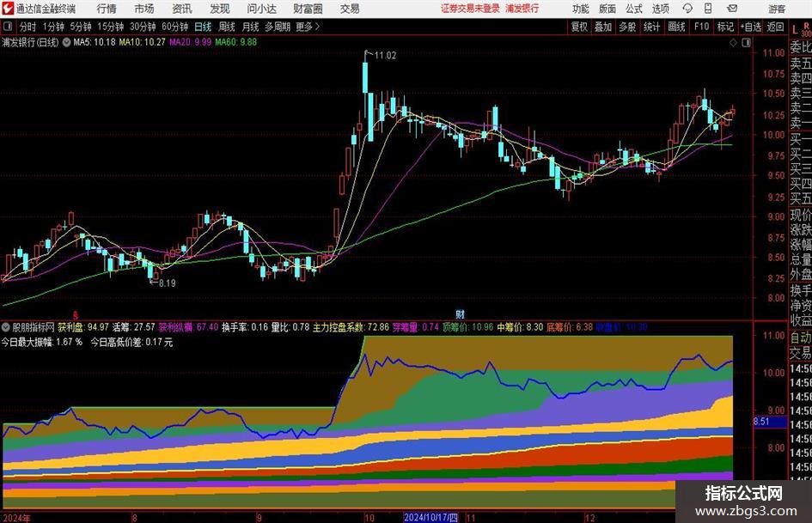Viewport: 812px width, 523px height.
Task: Click the 浦发银行 stock name in the title bar
Action: pos(522,9)
